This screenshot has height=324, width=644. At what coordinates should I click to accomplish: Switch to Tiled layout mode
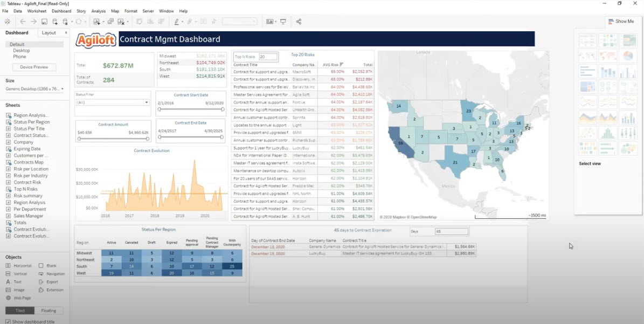[x=20, y=311]
